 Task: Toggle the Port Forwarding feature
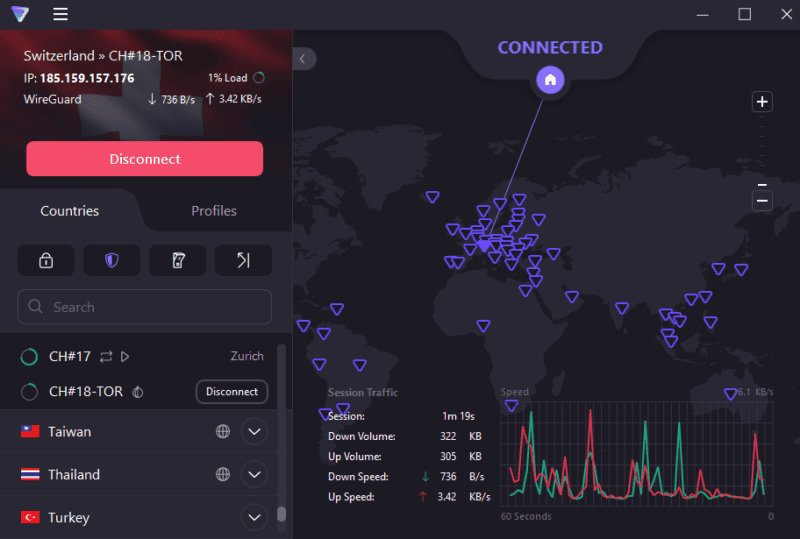243,260
